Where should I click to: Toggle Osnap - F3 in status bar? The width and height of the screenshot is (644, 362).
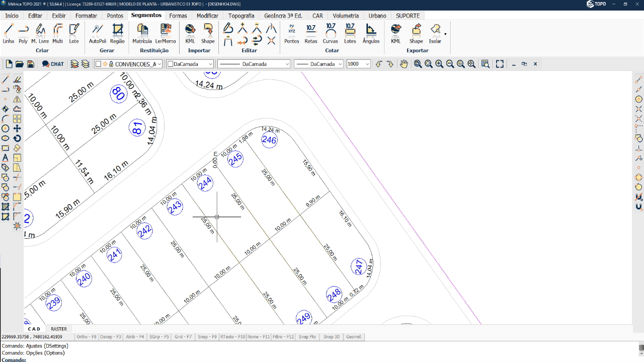click(111, 337)
